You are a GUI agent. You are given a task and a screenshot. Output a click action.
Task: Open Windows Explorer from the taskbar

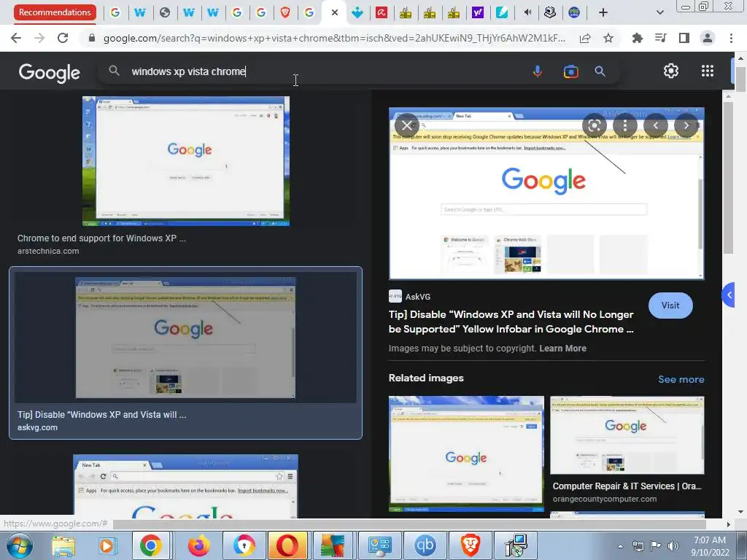pyautogui.click(x=63, y=545)
